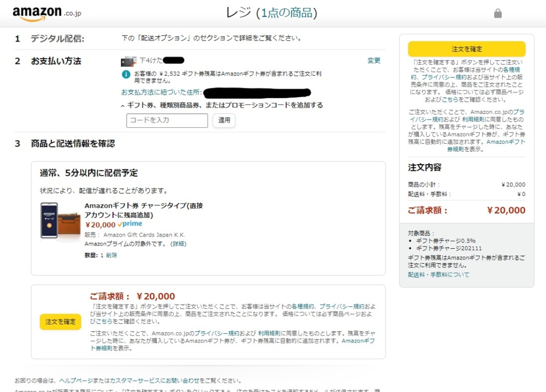Open 配送料・手数料について link
This screenshot has width=546, height=392.
(x=438, y=275)
